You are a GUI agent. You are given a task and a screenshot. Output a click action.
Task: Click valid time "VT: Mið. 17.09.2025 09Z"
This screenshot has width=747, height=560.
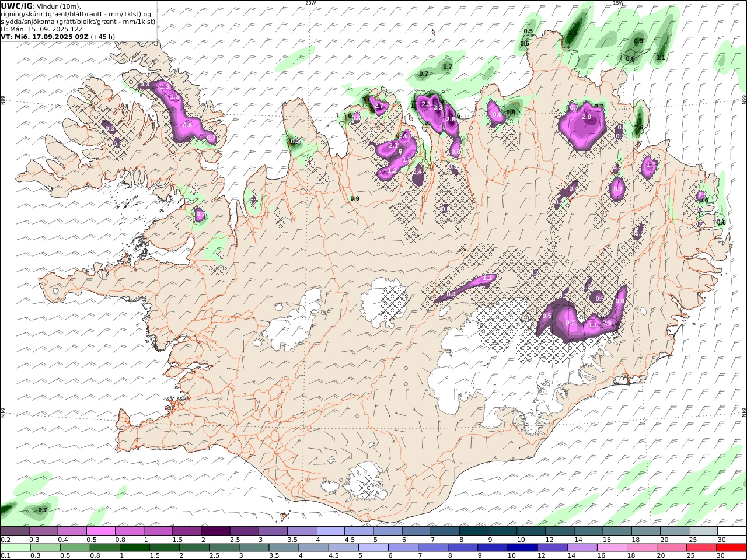44,36
